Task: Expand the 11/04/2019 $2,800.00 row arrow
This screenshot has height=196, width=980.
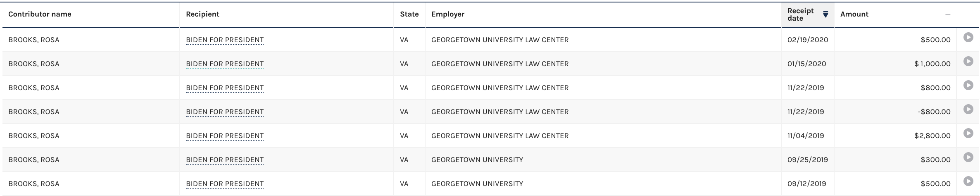Action: 968,133
